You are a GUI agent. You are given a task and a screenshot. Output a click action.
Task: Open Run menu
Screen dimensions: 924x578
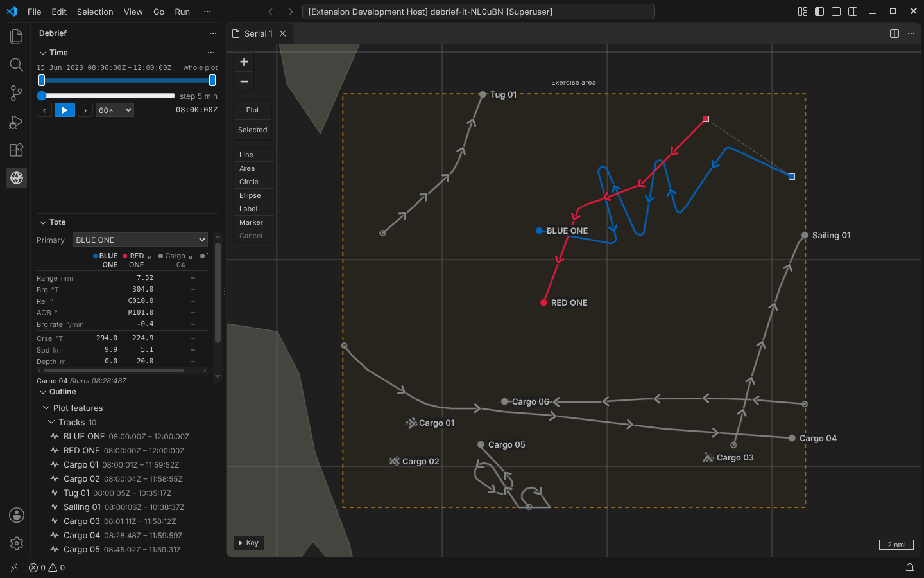[x=182, y=12]
